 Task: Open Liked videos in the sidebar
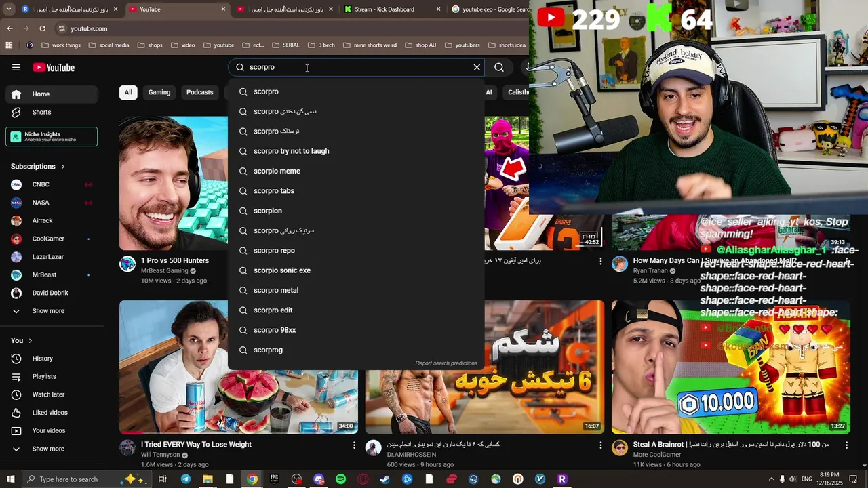pyautogui.click(x=52, y=413)
